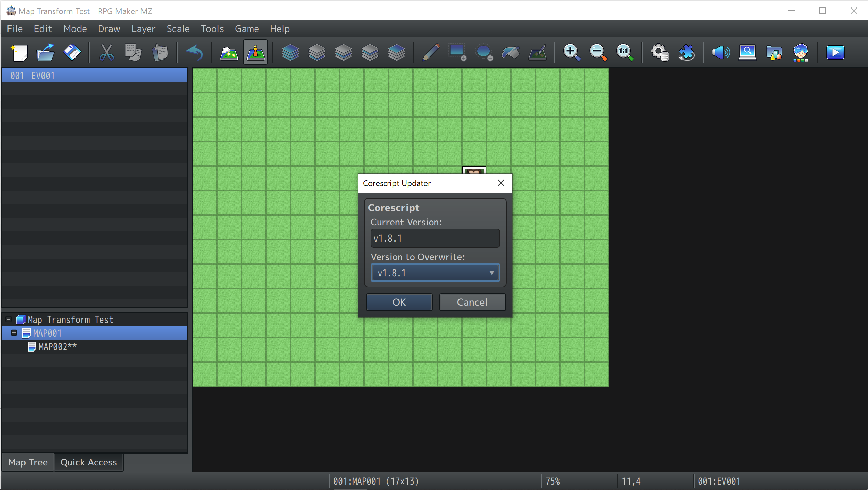
Task: Click the New Project toolbar icon
Action: [x=19, y=53]
